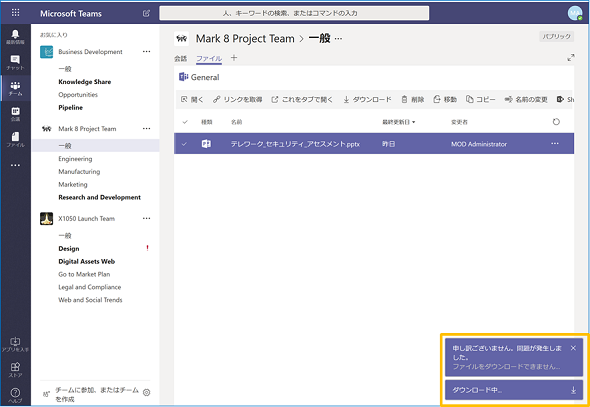590x407 pixels.
Task: Open more options for X1050 Launch Team
Action: click(x=146, y=218)
